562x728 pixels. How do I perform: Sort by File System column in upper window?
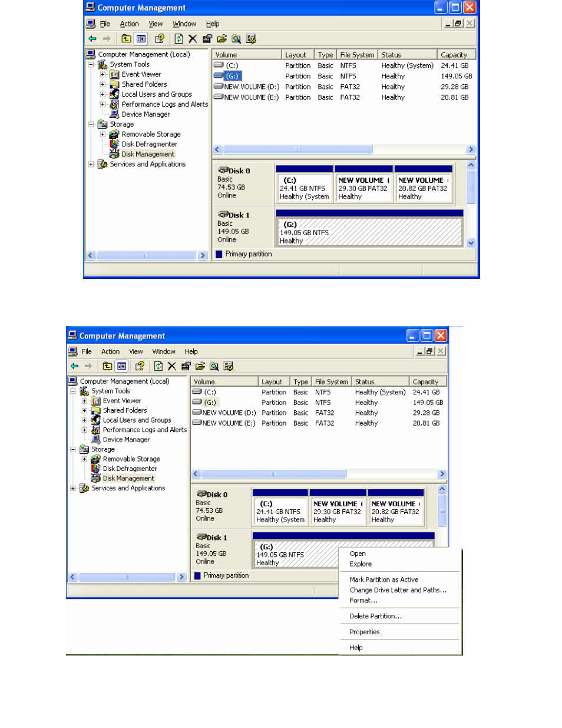coord(357,55)
